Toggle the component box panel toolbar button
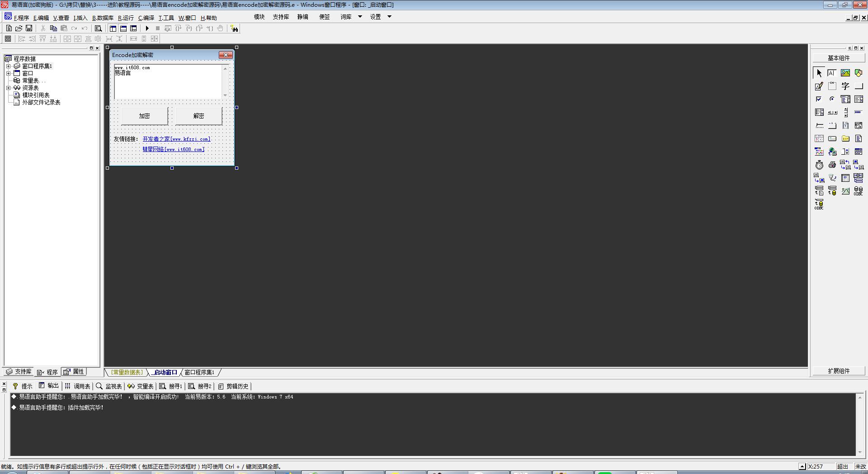The width and height of the screenshot is (868, 474). click(x=133, y=28)
